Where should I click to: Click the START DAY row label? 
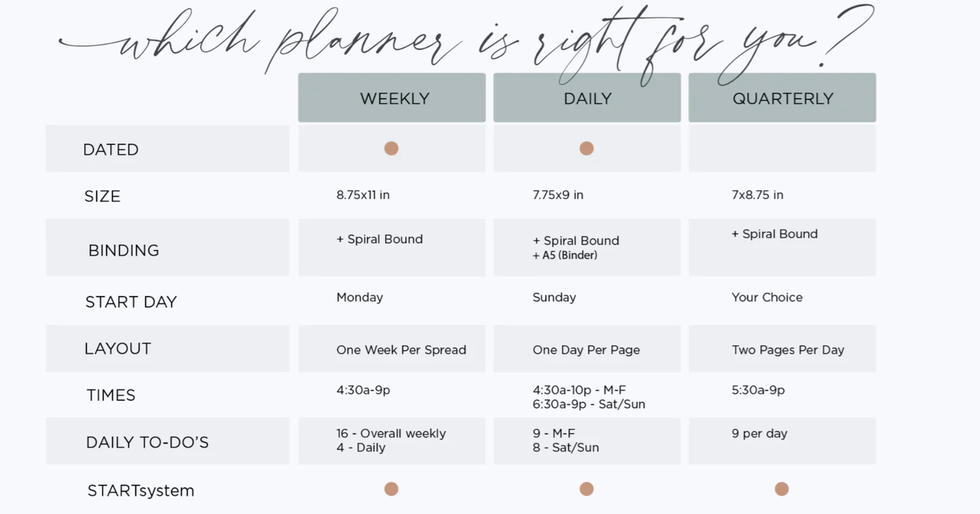point(131,302)
